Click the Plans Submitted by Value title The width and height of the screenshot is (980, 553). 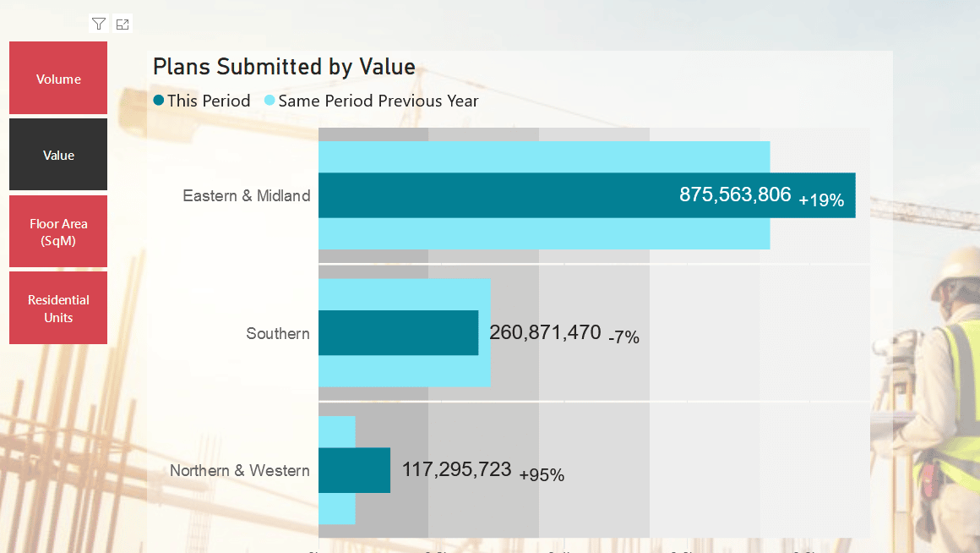click(284, 67)
